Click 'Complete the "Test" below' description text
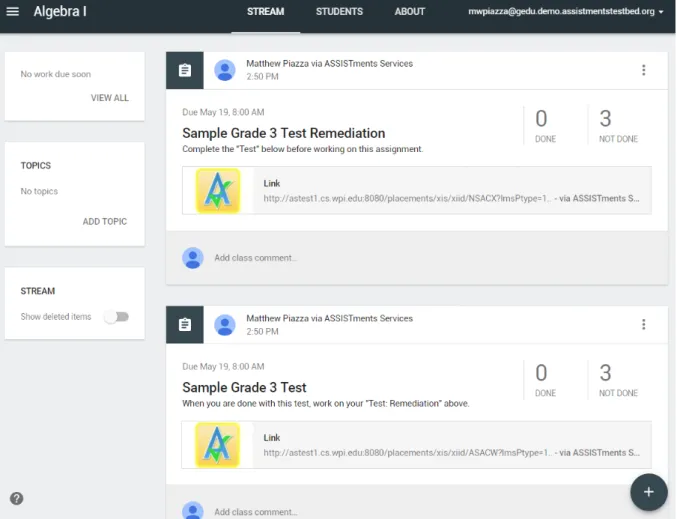The width and height of the screenshot is (677, 519). click(302, 149)
